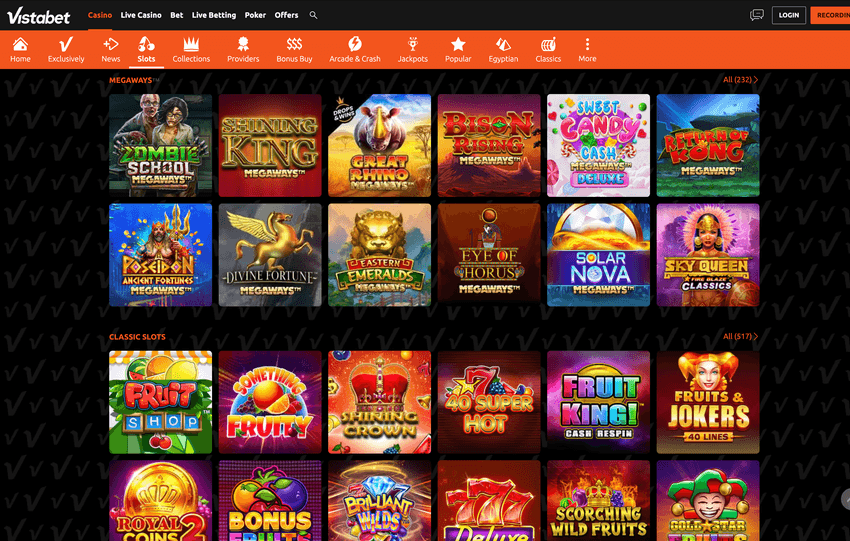Click the MEGAWAYS section heading
The width and height of the screenshot is (850, 541).
133,80
